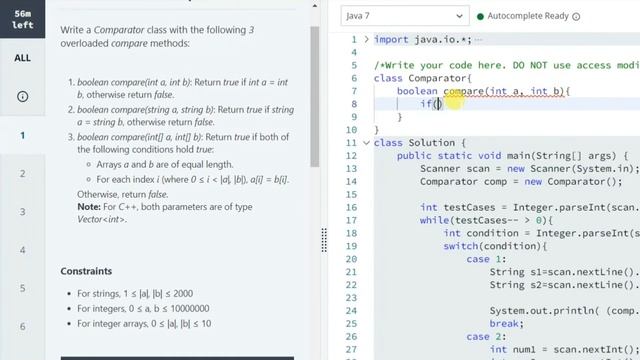Click the panel splitter drag handle

tap(324, 240)
